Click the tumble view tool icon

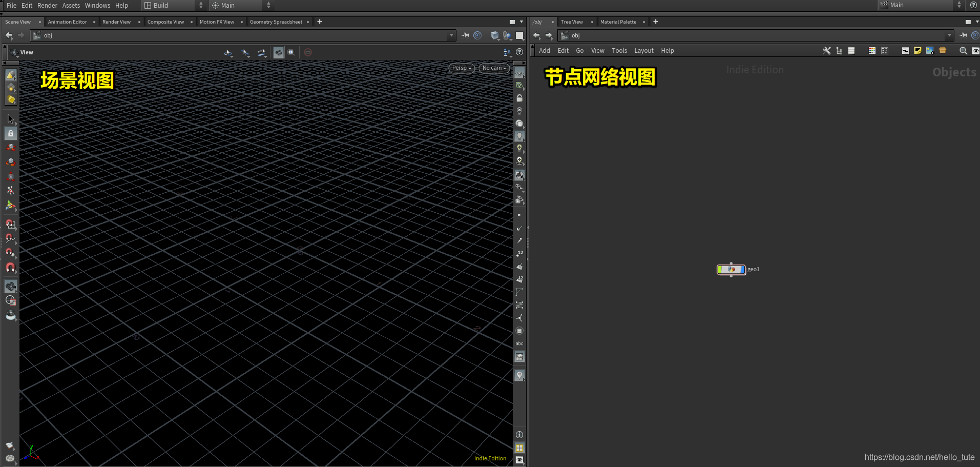pos(228,52)
